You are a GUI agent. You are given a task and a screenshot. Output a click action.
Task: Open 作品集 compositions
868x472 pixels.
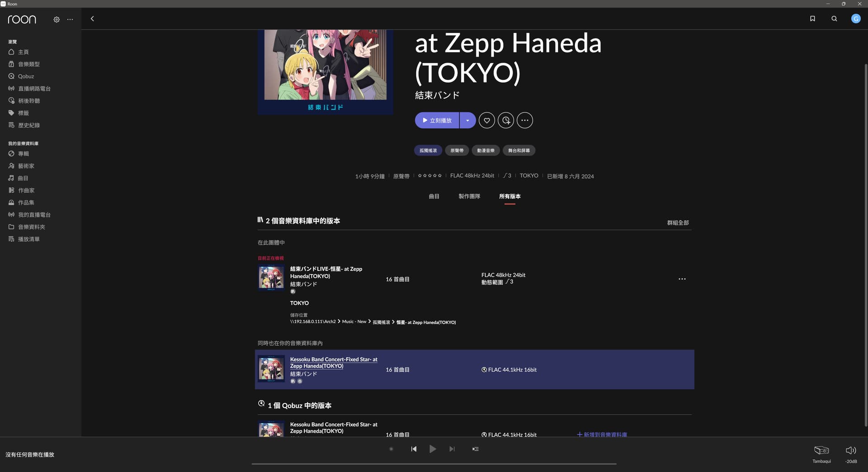pyautogui.click(x=22, y=203)
